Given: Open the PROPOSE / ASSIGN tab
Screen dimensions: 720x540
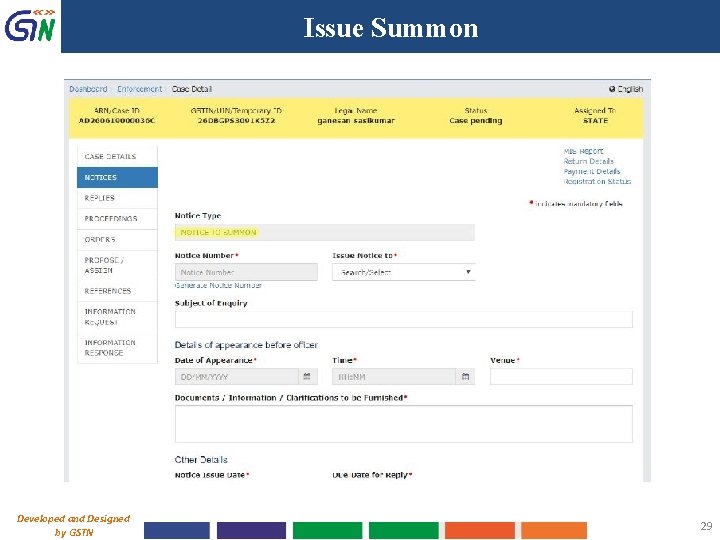Looking at the screenshot, I should 117,265.
